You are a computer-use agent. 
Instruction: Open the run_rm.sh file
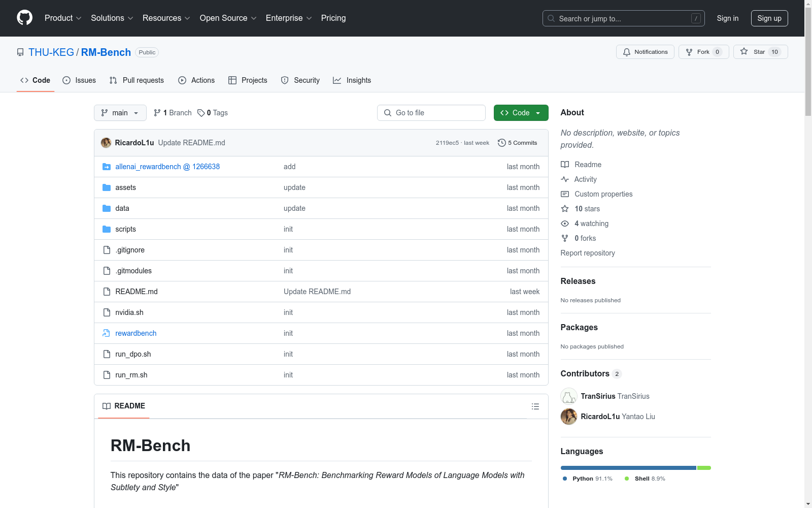point(131,375)
